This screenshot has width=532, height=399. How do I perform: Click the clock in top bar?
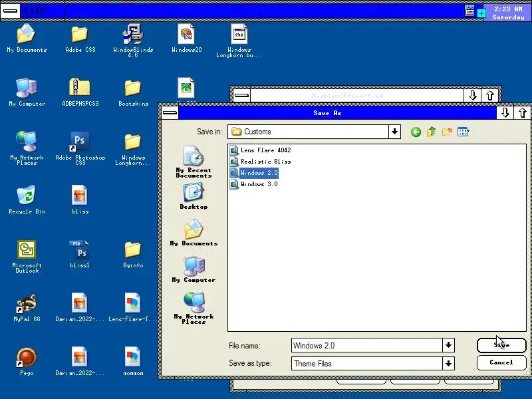coord(508,13)
